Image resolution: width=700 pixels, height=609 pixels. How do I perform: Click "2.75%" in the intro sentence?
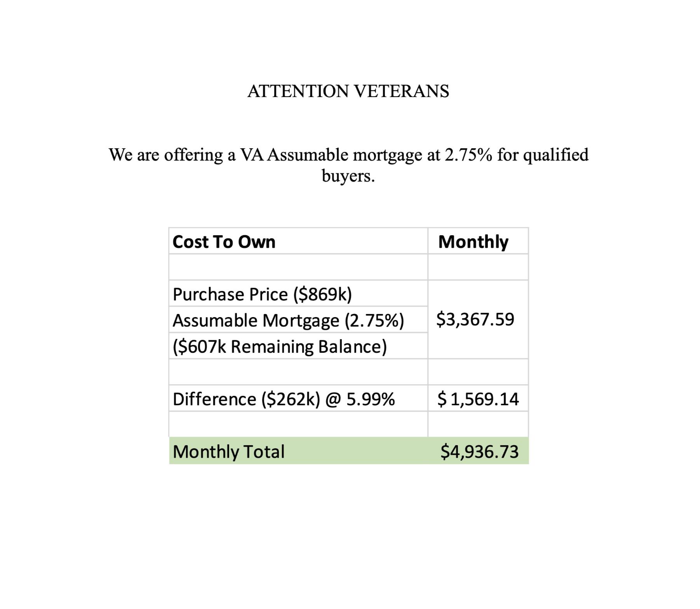point(468,155)
